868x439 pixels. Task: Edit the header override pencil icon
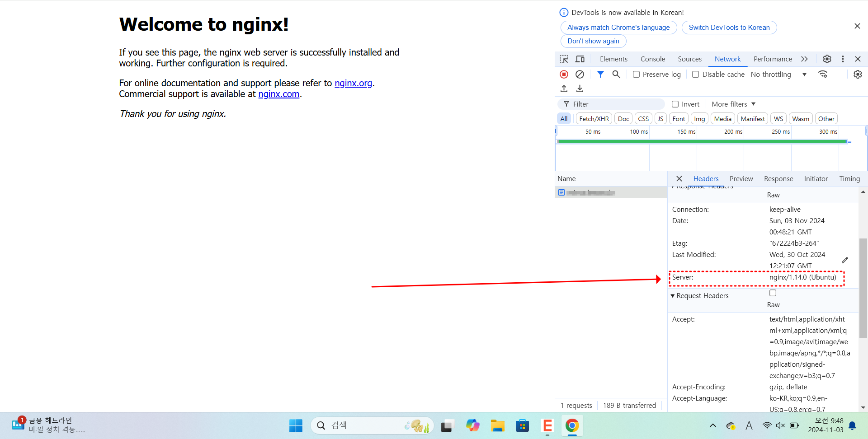pyautogui.click(x=845, y=260)
